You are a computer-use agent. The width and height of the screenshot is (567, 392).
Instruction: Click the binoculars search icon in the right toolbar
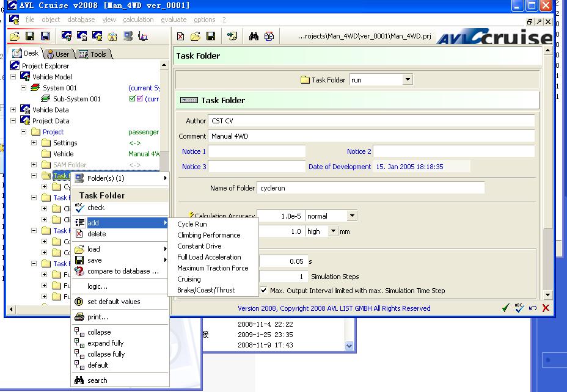click(254, 36)
